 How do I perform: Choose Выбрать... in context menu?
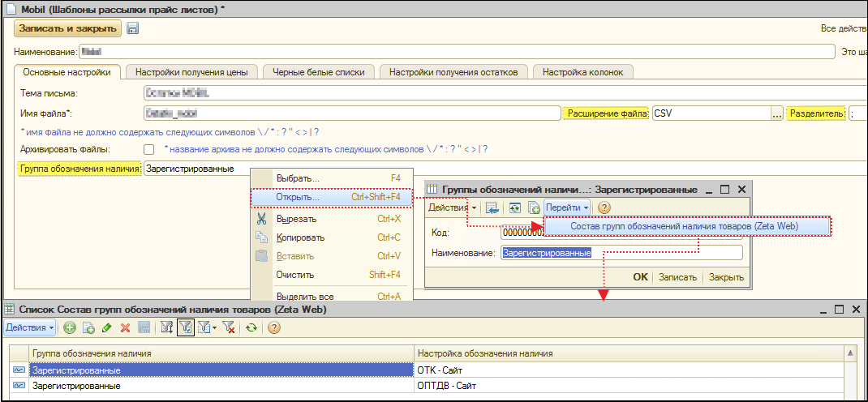tap(332, 179)
